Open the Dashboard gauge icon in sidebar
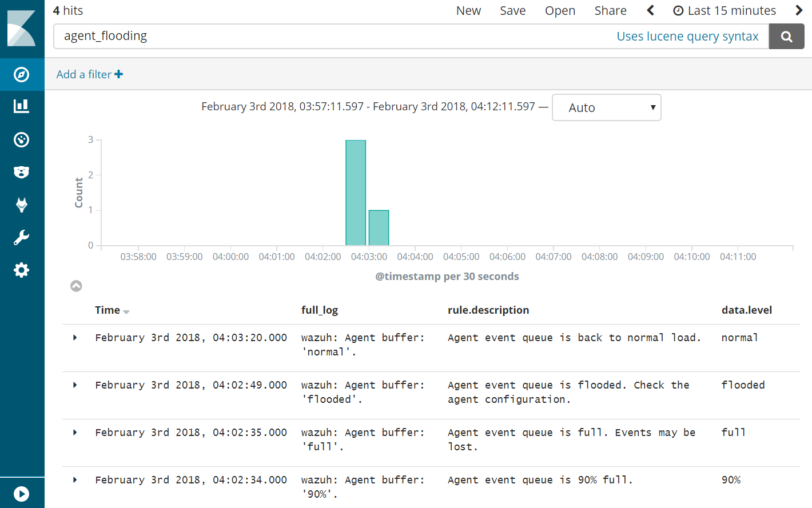This screenshot has height=508, width=812. point(22,139)
